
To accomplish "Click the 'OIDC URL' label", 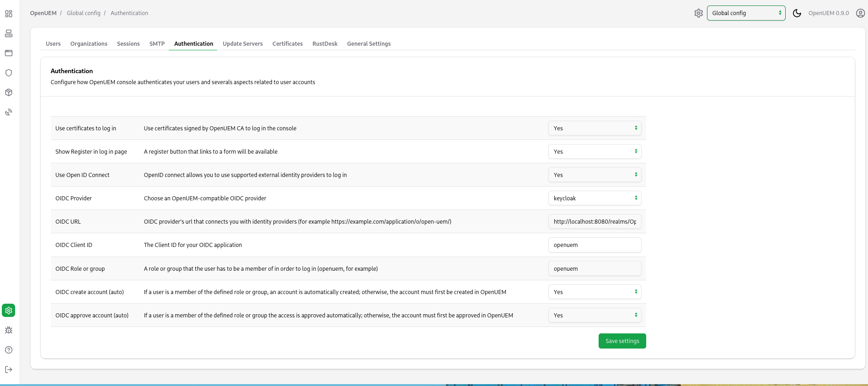I will tap(68, 222).
